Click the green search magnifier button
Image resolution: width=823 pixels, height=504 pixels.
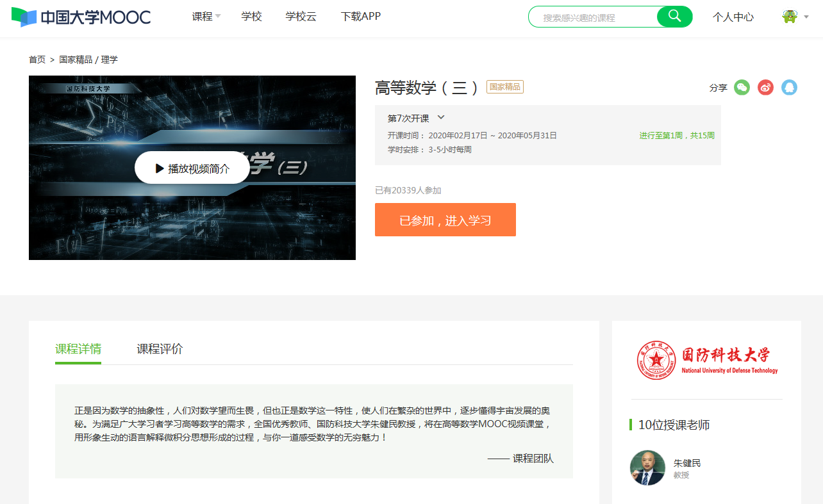pyautogui.click(x=674, y=17)
